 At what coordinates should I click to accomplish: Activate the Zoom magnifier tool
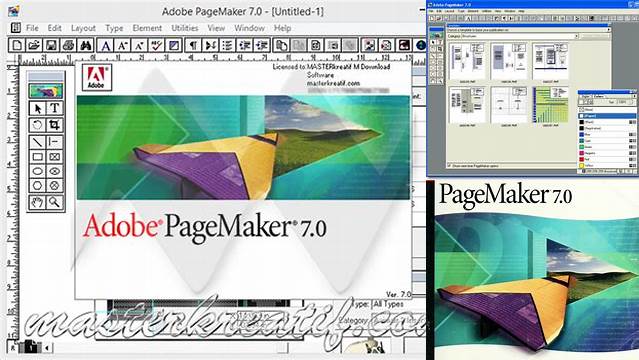pos(55,202)
